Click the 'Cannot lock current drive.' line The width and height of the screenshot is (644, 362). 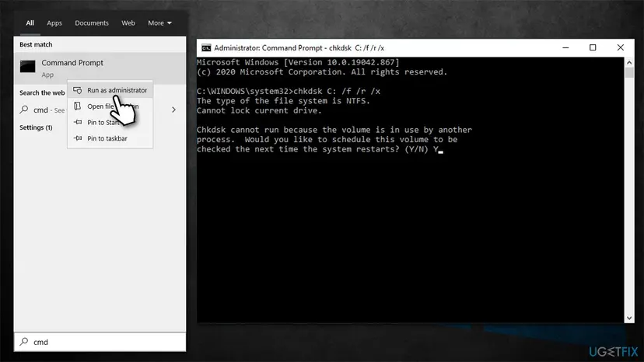pos(259,110)
